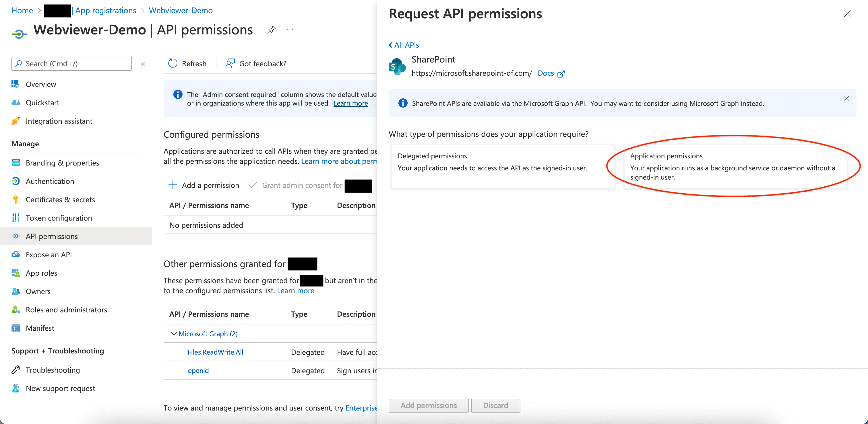The height and width of the screenshot is (424, 868).
Task: Open the Authentication menu item
Action: click(50, 181)
